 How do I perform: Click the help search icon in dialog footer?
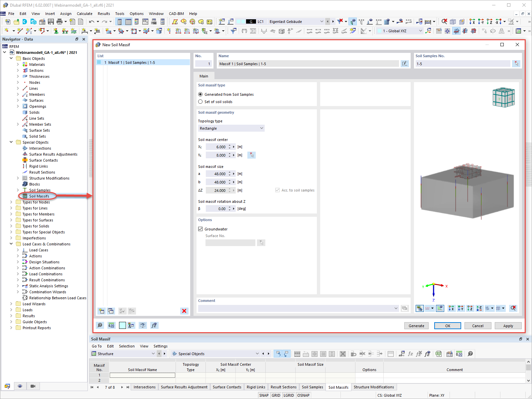[x=100, y=325]
